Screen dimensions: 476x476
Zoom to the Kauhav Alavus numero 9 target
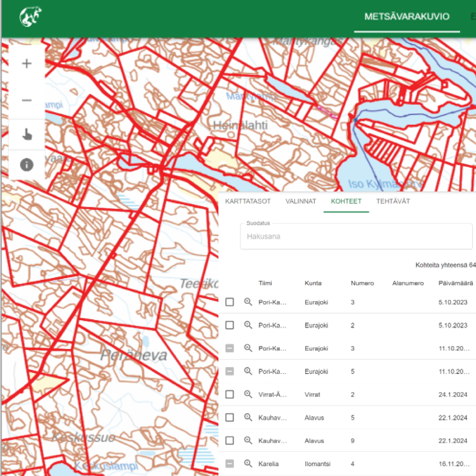coord(248,441)
